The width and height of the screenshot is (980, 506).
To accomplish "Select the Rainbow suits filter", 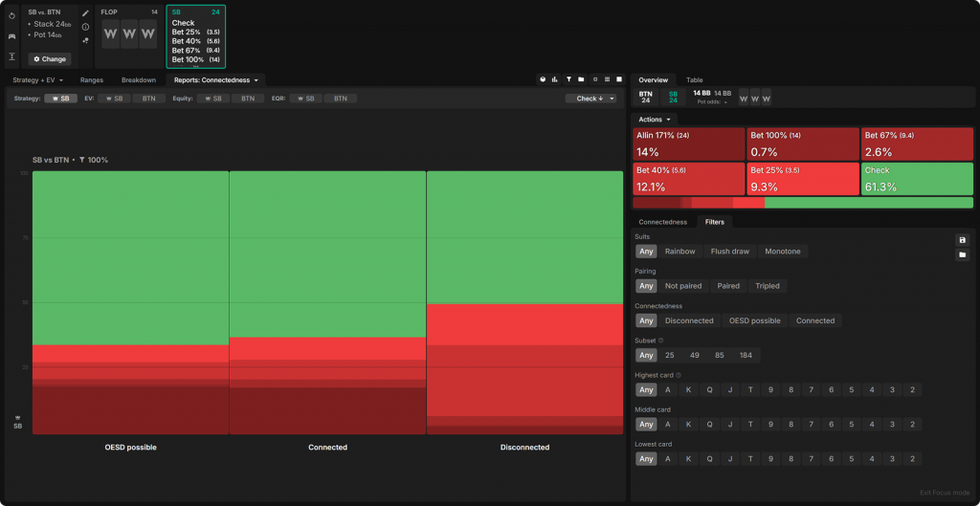I will 679,252.
